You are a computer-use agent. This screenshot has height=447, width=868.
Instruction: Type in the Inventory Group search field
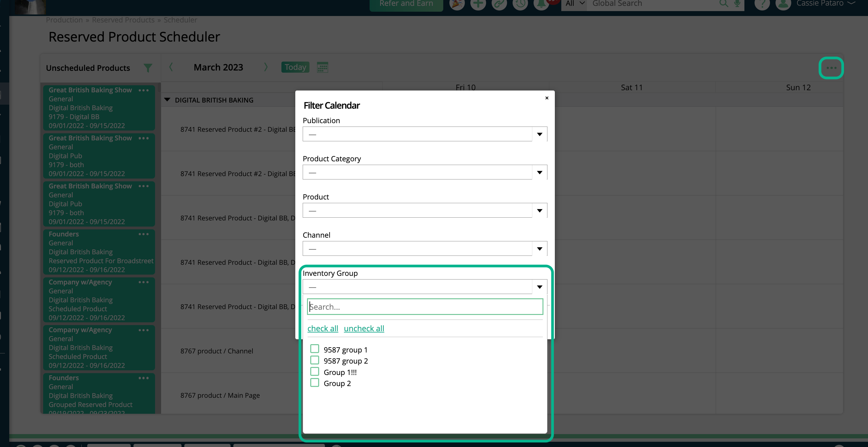424,307
